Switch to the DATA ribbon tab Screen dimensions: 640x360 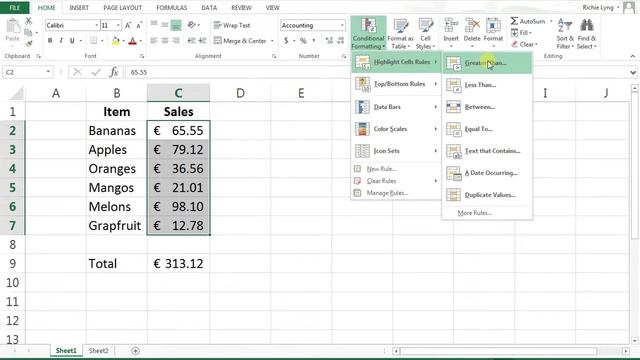[209, 8]
